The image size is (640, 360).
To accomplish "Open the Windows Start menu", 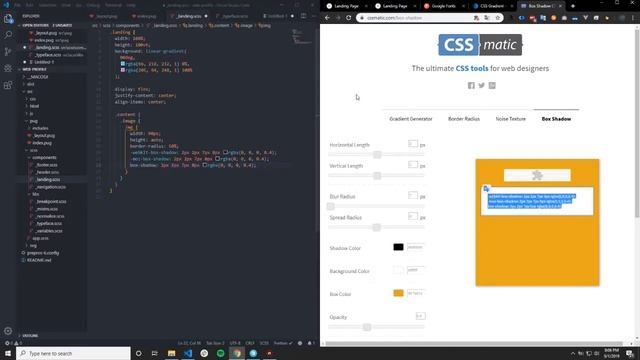I will [x=8, y=353].
